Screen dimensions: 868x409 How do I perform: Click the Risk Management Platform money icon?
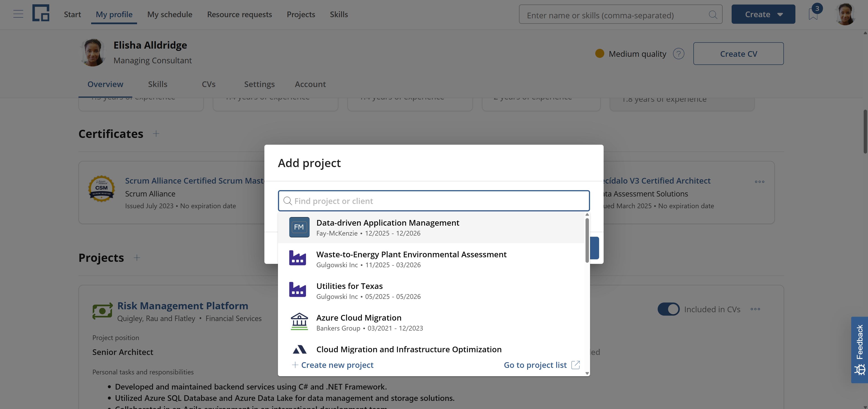(103, 311)
